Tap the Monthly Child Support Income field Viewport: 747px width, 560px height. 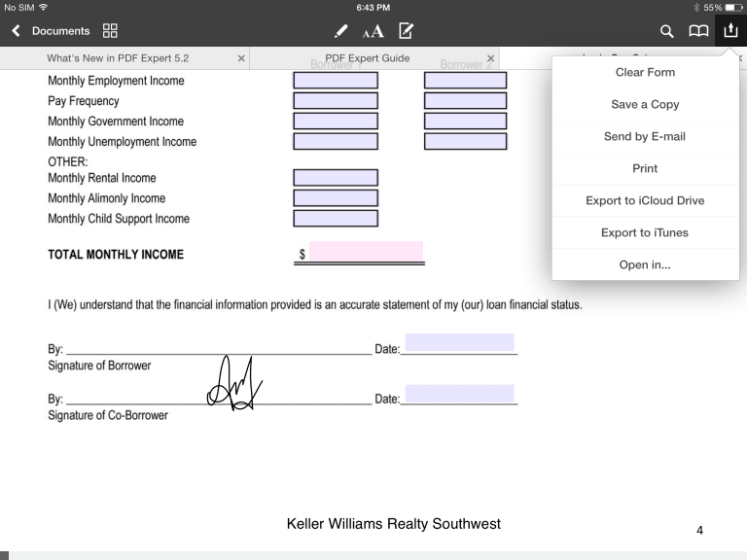336,219
